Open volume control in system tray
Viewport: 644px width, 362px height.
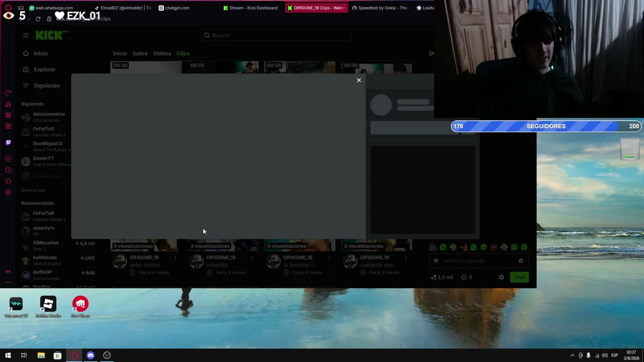coord(604,355)
